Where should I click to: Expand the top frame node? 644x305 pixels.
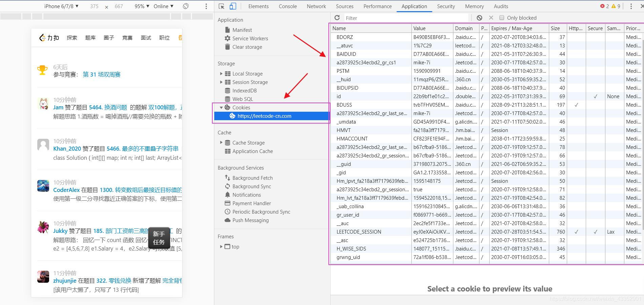221,246
